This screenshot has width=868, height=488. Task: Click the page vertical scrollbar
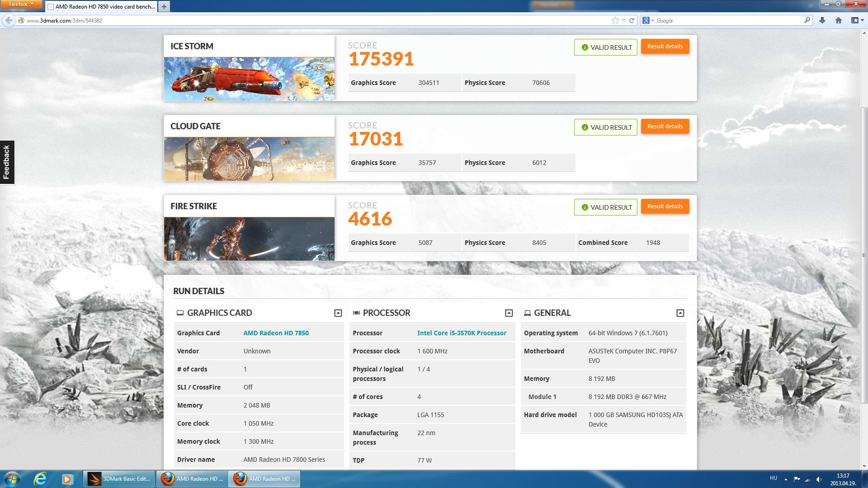click(x=864, y=255)
